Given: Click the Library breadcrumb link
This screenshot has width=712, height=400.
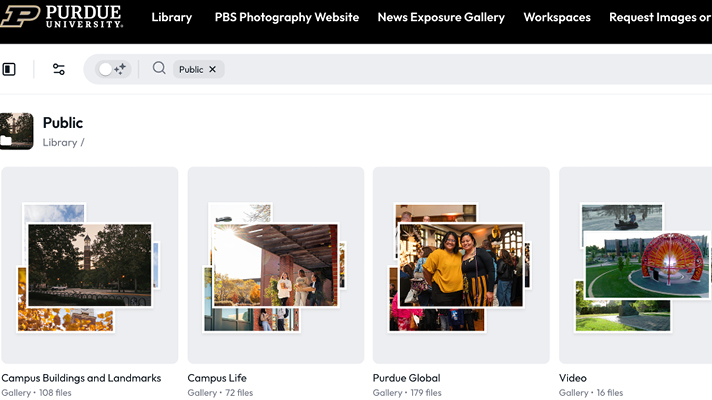Looking at the screenshot, I should click(60, 143).
